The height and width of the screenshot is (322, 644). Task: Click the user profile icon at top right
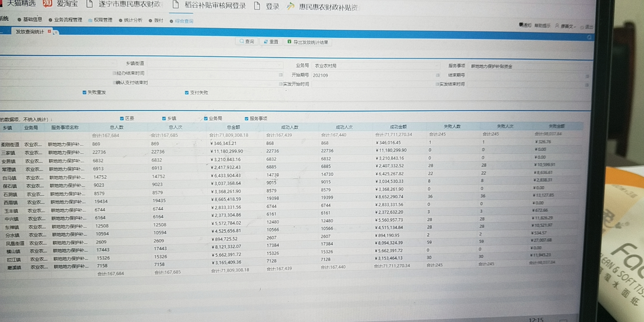coord(557,26)
